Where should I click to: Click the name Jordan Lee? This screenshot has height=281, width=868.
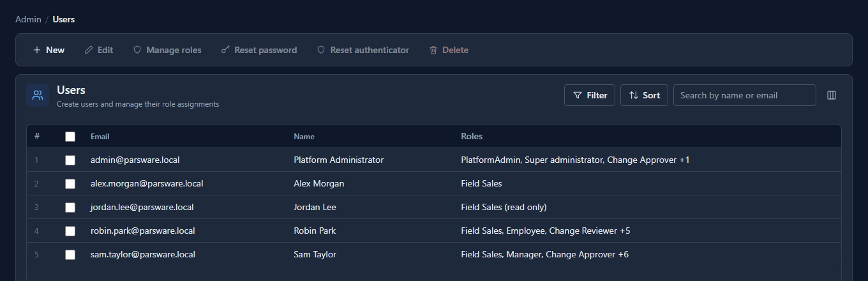coord(315,207)
